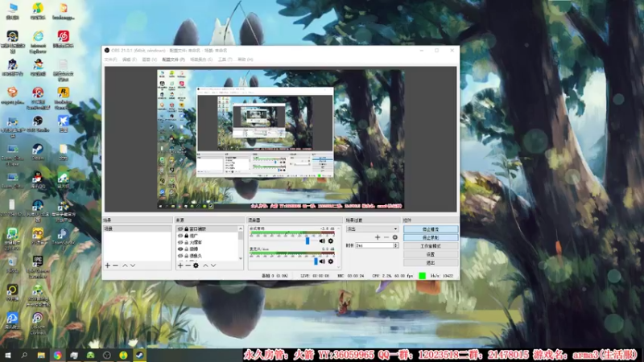Click the Stop Recording button

(x=431, y=237)
